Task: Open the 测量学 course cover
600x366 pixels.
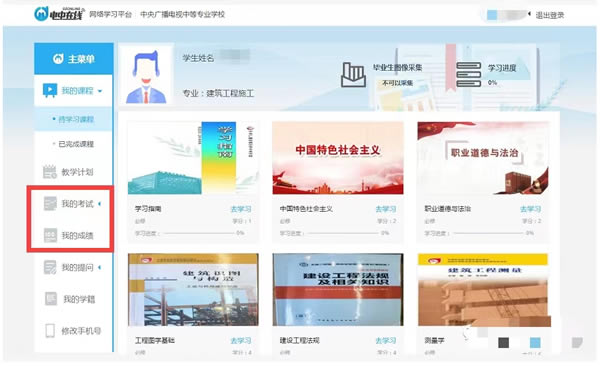Action: click(483, 290)
